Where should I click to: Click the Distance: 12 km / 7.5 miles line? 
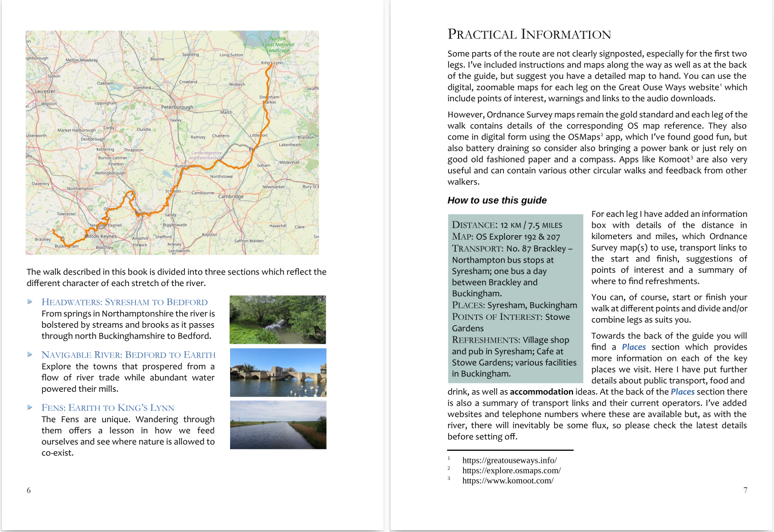[x=507, y=225]
